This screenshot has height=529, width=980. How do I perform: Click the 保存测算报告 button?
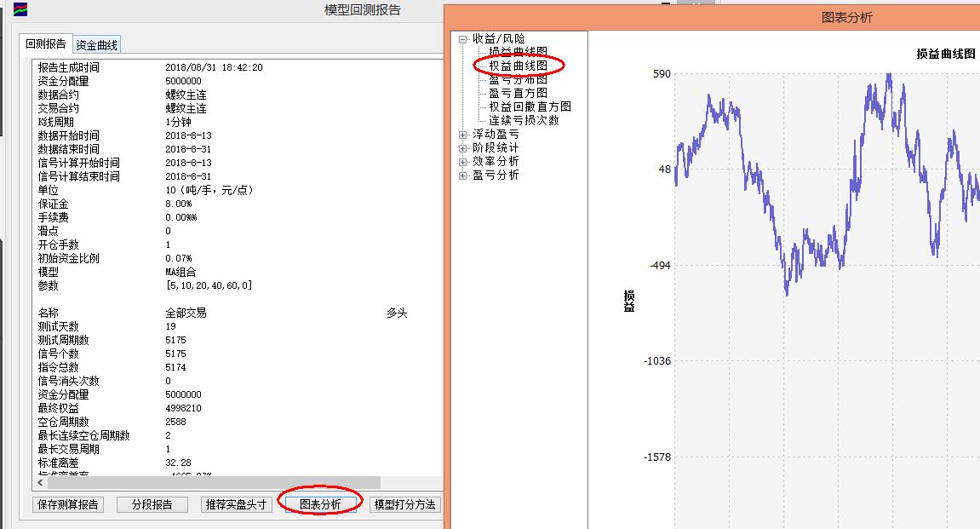pyautogui.click(x=68, y=504)
